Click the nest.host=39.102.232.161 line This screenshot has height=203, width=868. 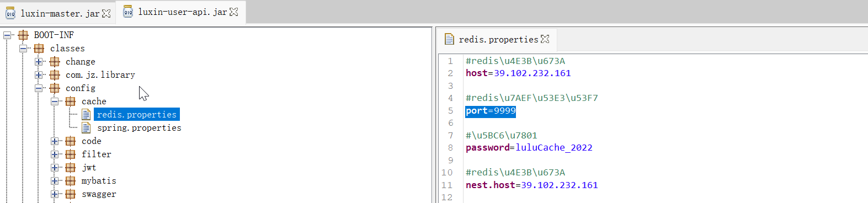(x=532, y=185)
